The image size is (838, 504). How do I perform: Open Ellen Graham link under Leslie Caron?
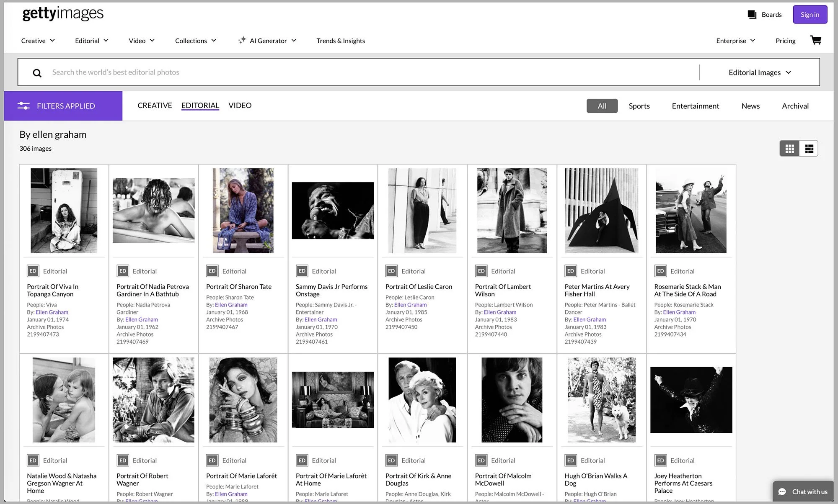tap(410, 305)
